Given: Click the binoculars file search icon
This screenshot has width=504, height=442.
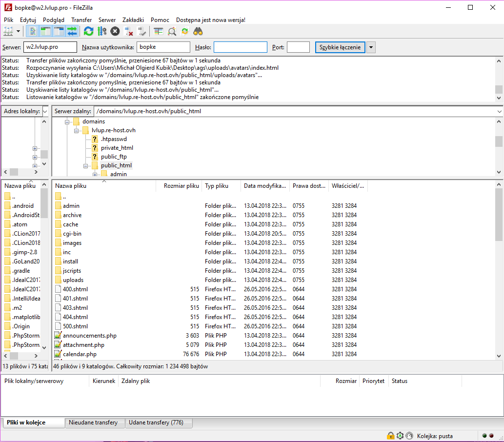Looking at the screenshot, I should 198,32.
